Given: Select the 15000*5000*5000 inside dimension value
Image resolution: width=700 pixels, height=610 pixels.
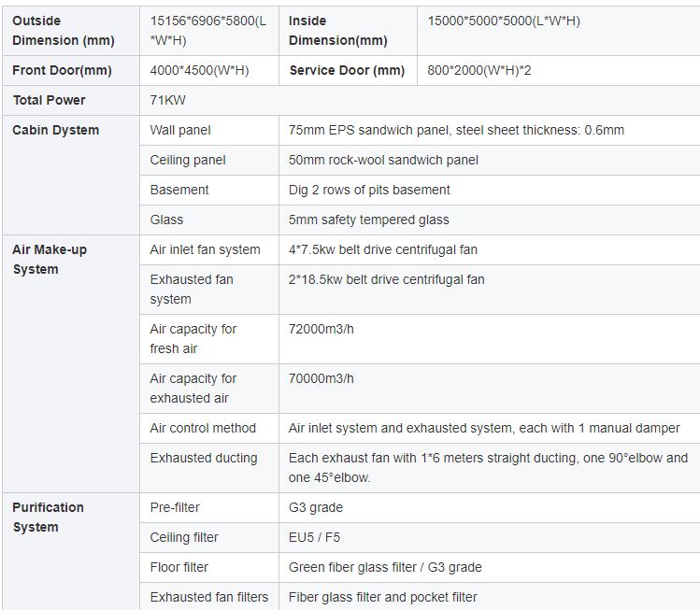Looking at the screenshot, I should coord(504,21).
